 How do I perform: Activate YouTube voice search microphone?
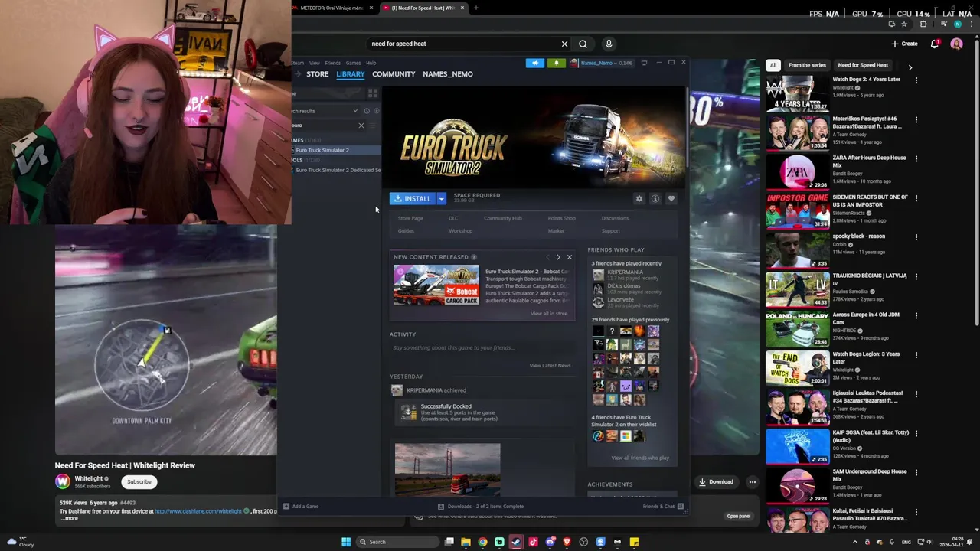[609, 44]
